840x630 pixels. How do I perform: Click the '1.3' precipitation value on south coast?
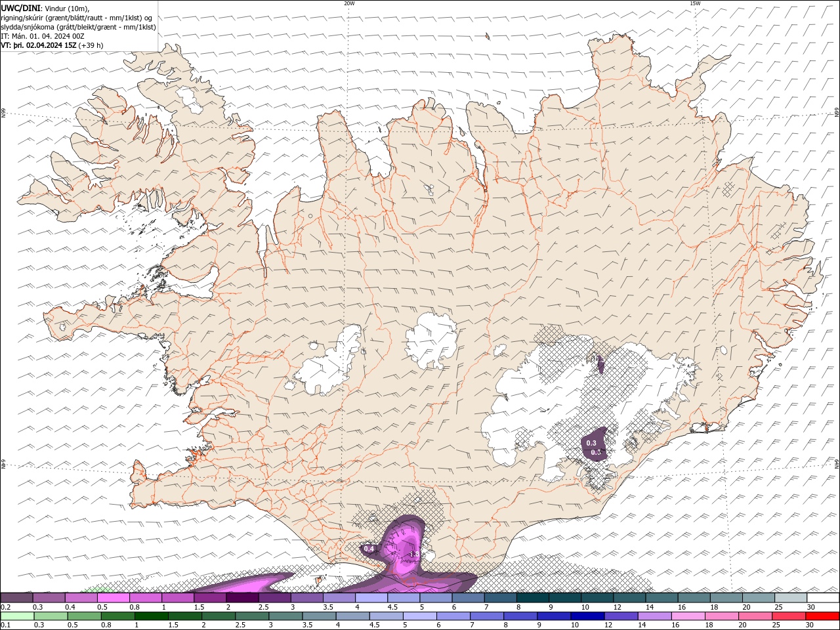pyautogui.click(x=414, y=555)
